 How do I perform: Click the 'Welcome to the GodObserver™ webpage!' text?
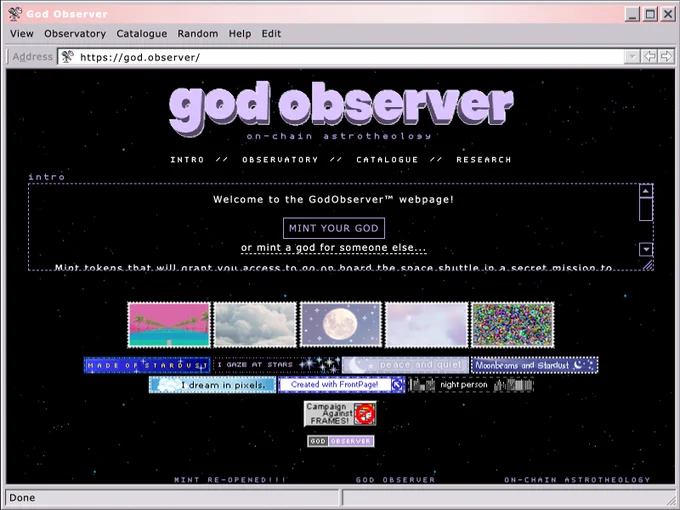pyautogui.click(x=333, y=199)
